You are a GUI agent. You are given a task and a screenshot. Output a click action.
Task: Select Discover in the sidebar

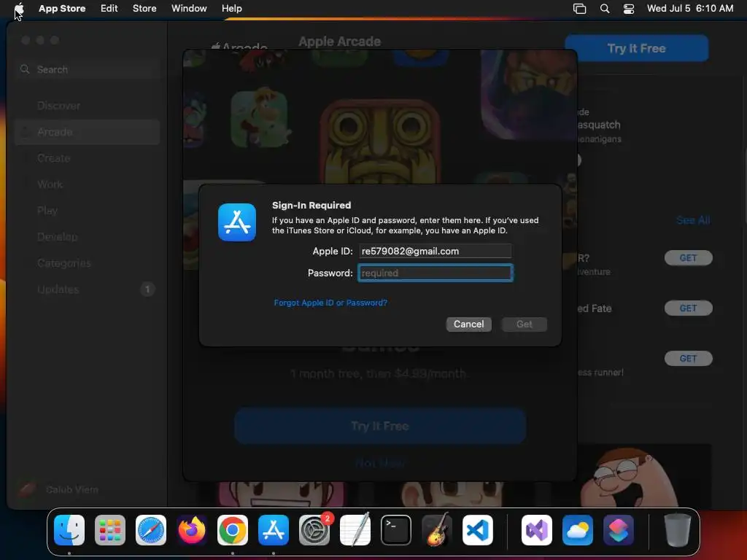[x=88, y=106]
